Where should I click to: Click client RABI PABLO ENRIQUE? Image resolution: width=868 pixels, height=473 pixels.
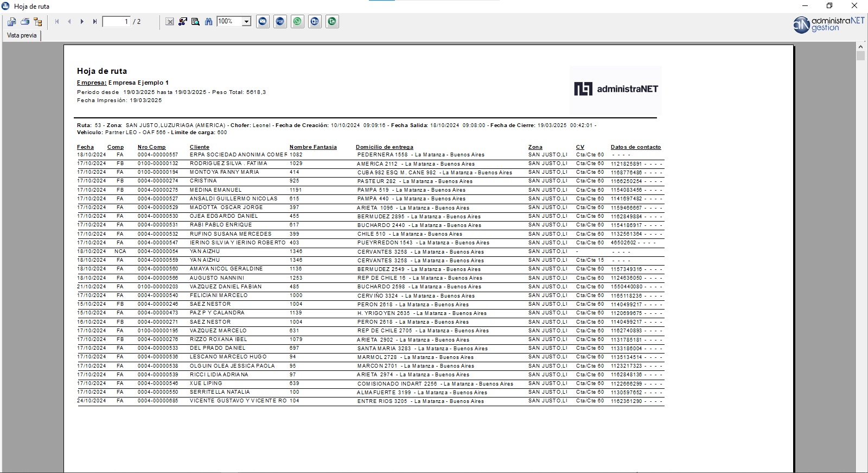(x=221, y=225)
